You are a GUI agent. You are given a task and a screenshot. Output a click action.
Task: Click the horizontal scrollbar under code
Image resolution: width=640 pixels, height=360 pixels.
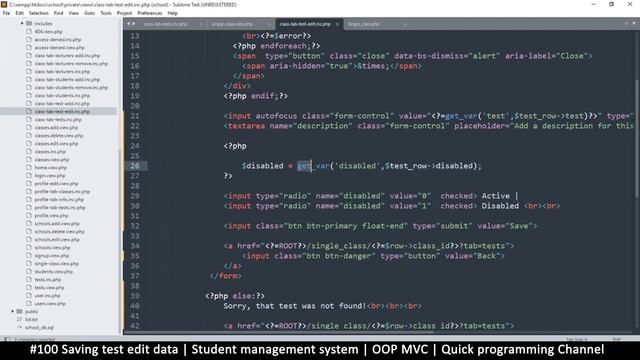pos(278,332)
